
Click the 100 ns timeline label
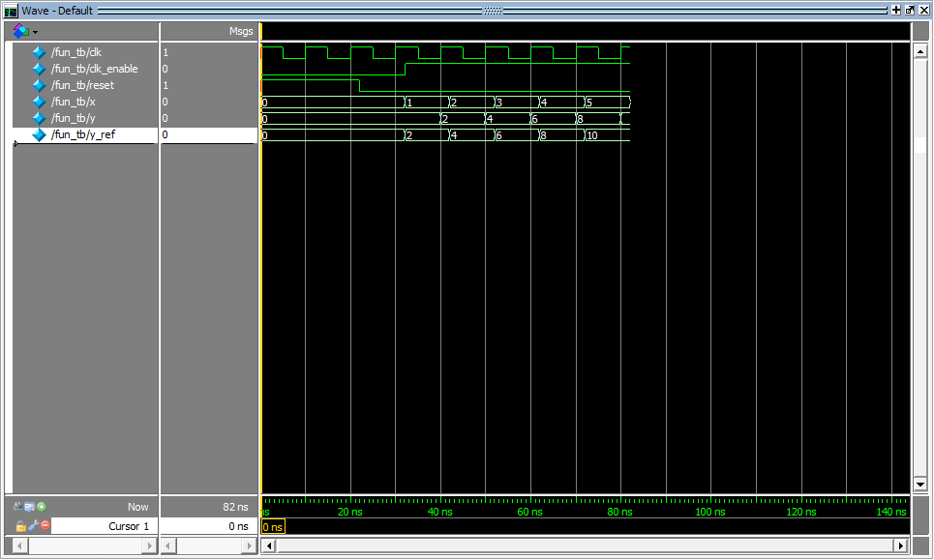[710, 512]
